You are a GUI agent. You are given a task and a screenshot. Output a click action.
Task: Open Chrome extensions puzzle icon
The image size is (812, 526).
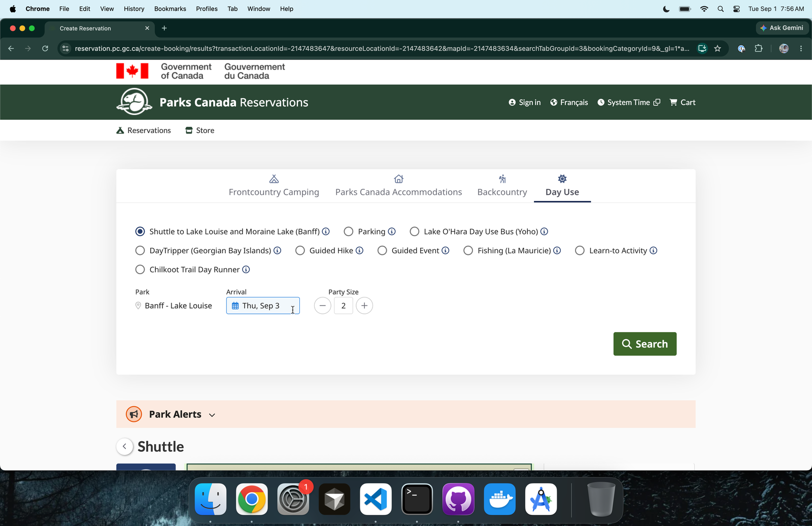[x=759, y=48]
